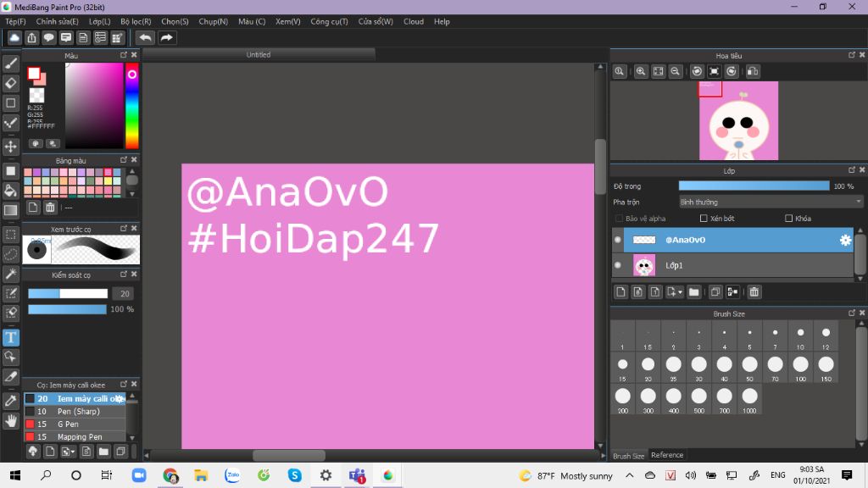Select the Hand pan tool
868x488 pixels.
[10, 420]
